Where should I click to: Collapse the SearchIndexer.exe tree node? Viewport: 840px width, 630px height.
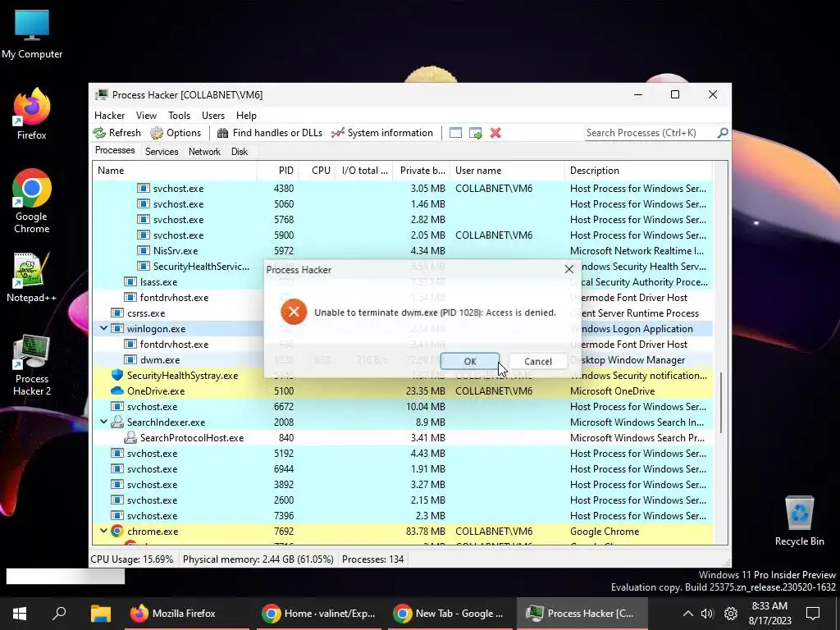click(x=103, y=422)
